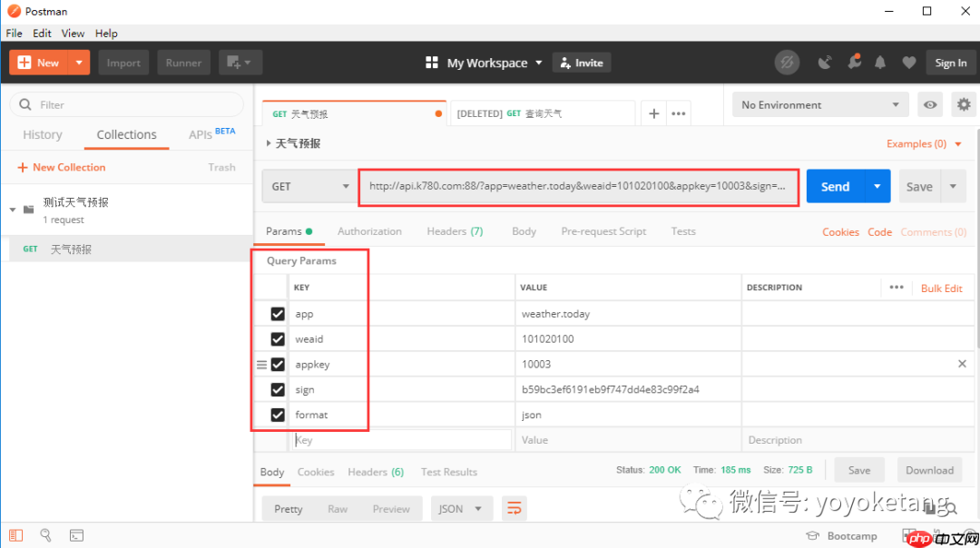Open the View menu

click(x=73, y=34)
